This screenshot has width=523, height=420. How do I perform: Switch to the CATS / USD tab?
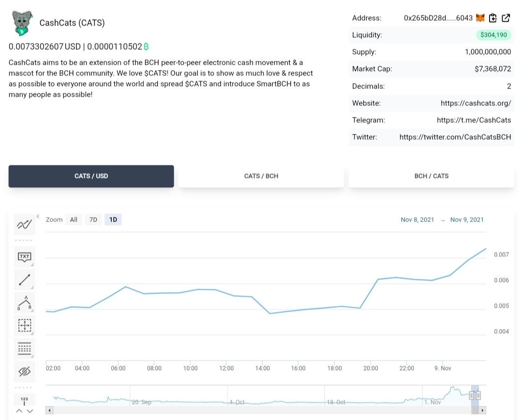click(x=91, y=176)
